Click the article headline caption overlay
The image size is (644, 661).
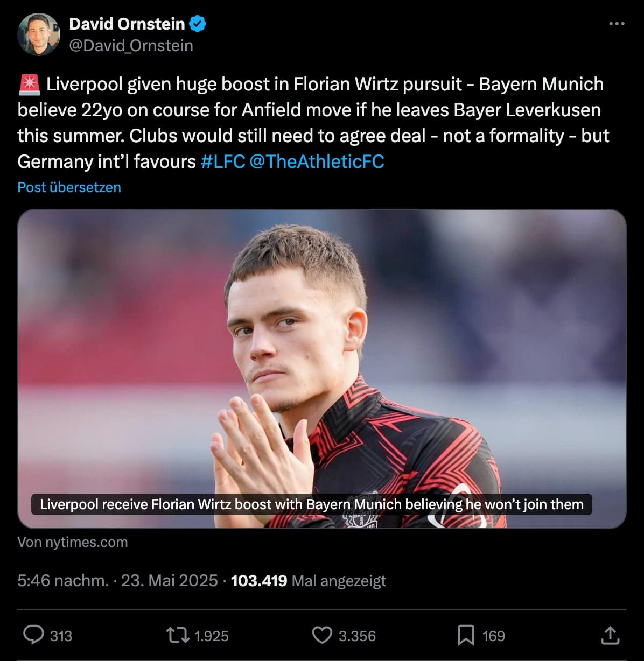[x=312, y=504]
